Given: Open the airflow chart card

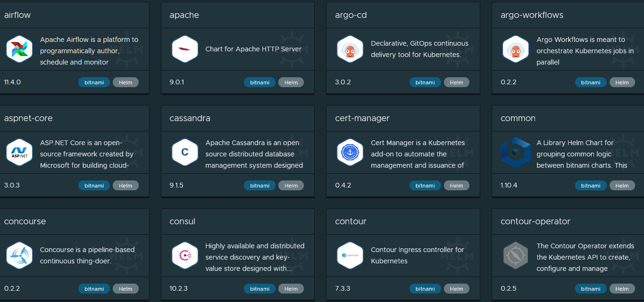Looking at the screenshot, I should (x=17, y=15).
